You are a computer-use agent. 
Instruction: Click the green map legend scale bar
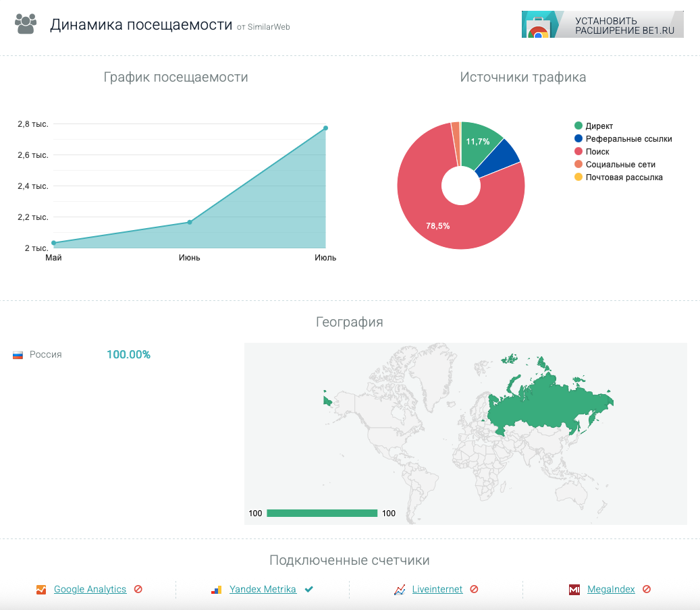322,513
